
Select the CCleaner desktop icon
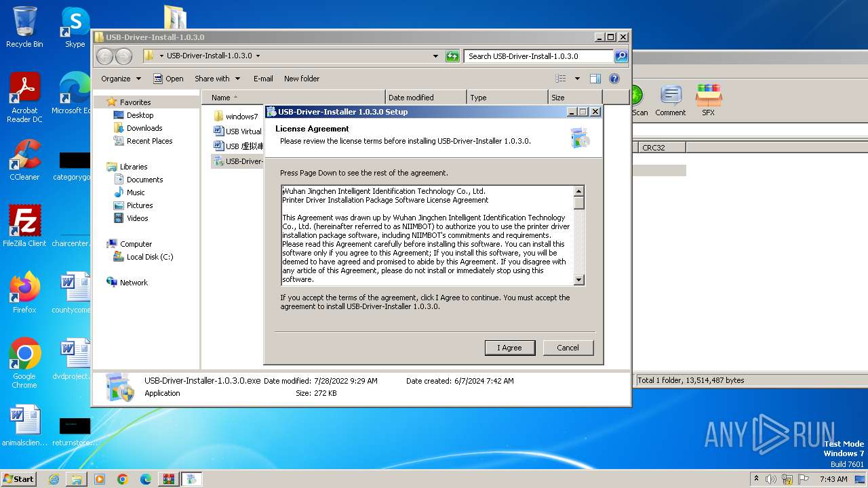24,161
